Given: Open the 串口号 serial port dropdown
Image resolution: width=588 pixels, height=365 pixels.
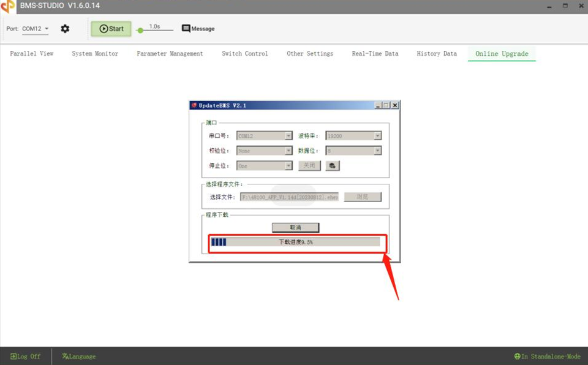Looking at the screenshot, I should [288, 135].
